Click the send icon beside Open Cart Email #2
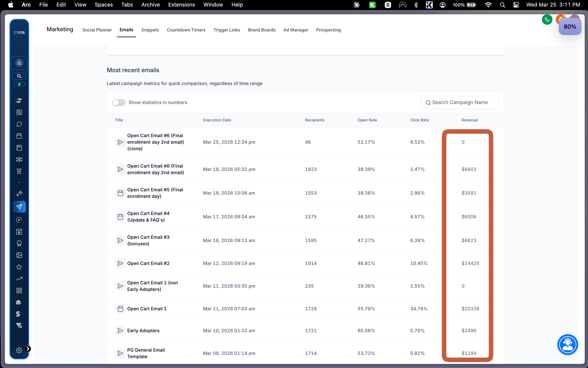The height and width of the screenshot is (368, 588). (120, 263)
